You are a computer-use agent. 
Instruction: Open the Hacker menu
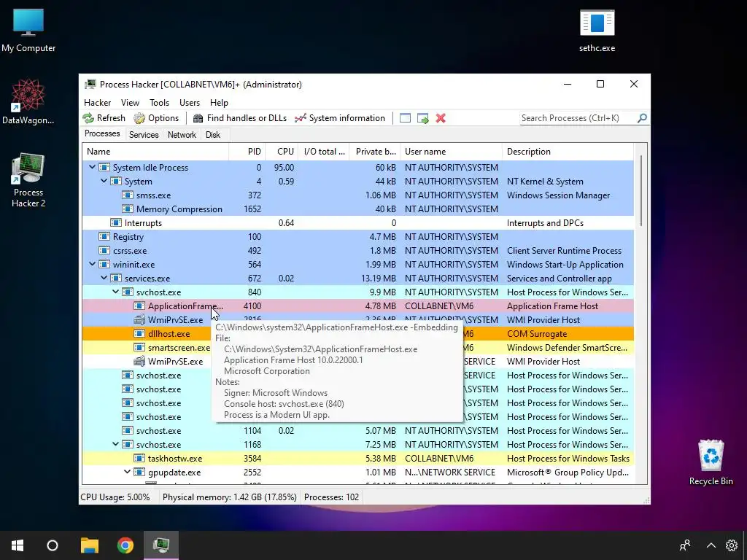click(x=97, y=103)
